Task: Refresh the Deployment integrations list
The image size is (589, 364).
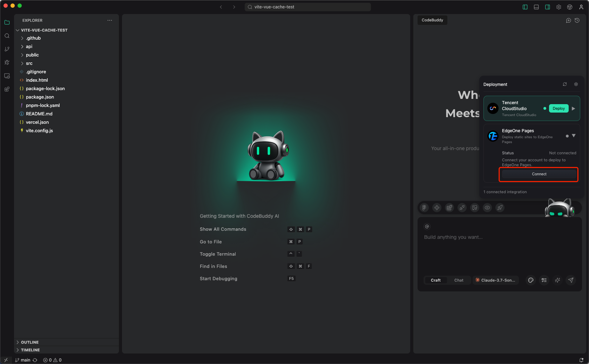Action: pos(565,85)
